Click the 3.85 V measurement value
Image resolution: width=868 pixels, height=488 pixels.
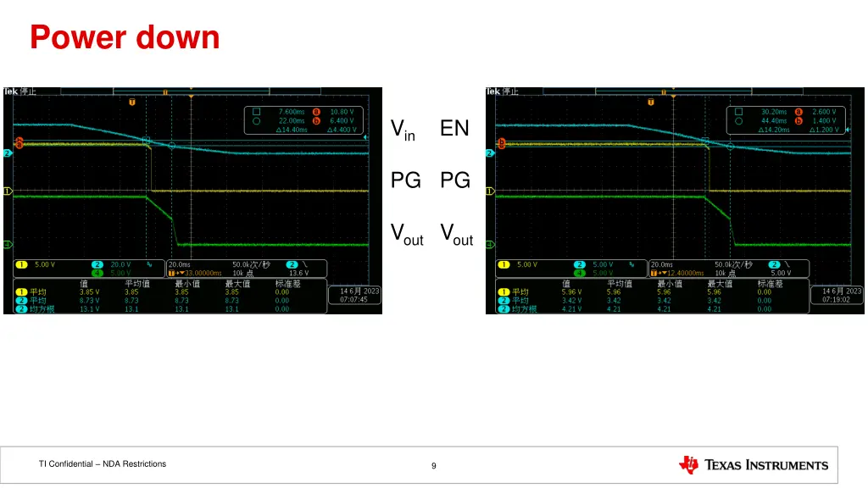click(x=90, y=292)
